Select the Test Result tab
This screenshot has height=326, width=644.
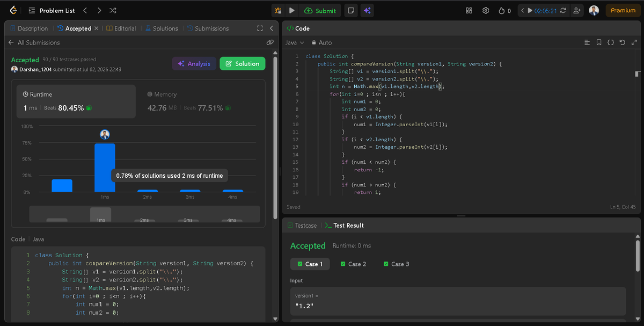pos(344,226)
